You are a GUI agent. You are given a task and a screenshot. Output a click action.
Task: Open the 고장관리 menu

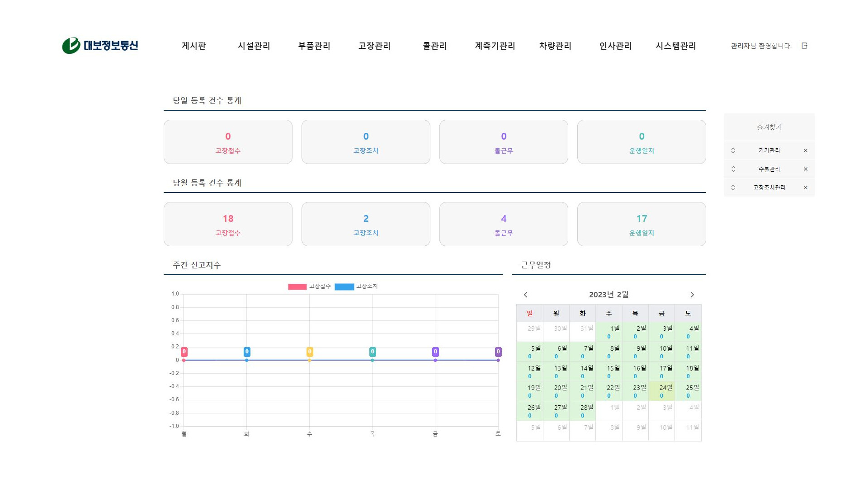[374, 46]
